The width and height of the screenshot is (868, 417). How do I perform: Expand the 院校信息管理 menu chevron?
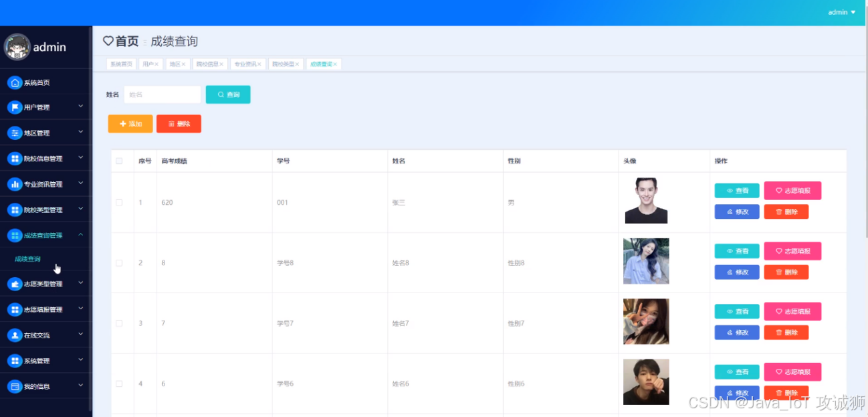coord(80,158)
